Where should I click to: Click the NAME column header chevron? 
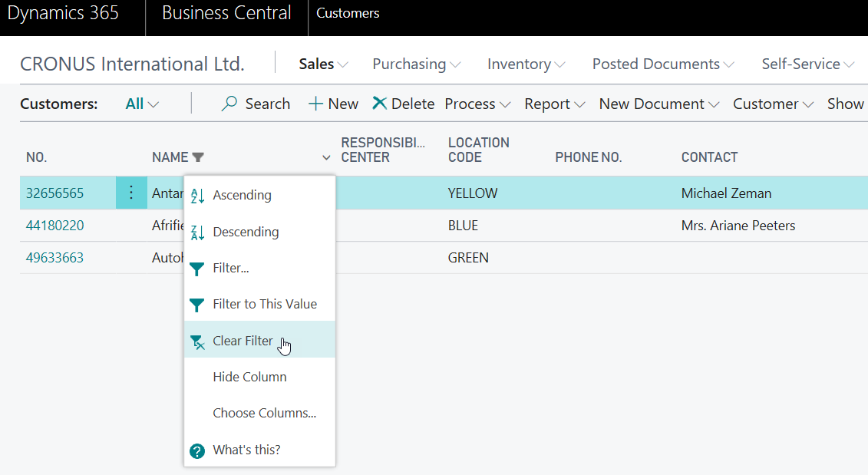[x=326, y=158]
